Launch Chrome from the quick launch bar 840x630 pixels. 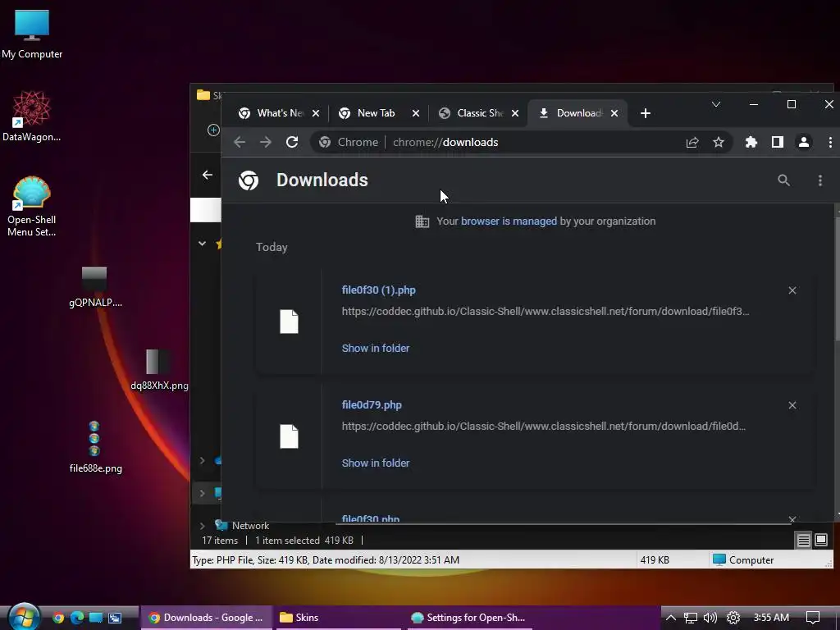click(x=58, y=618)
